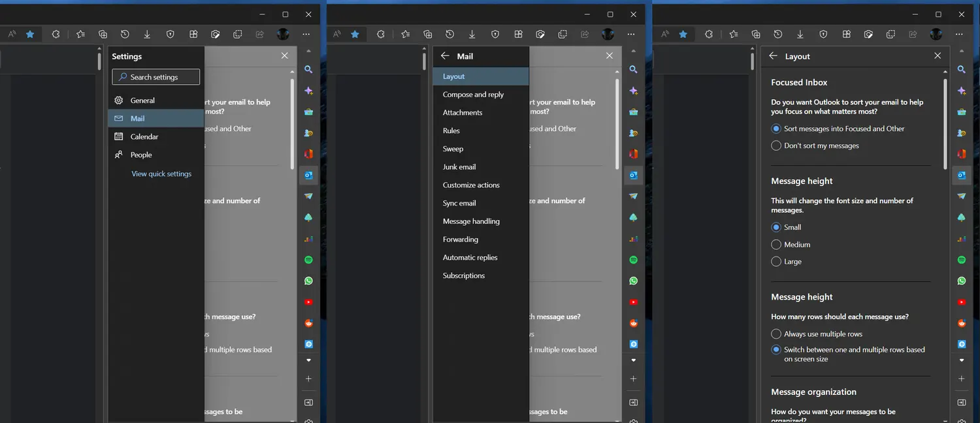980x423 pixels.
Task: Click the Layout panel's vertical scrollbar
Action: (945, 124)
